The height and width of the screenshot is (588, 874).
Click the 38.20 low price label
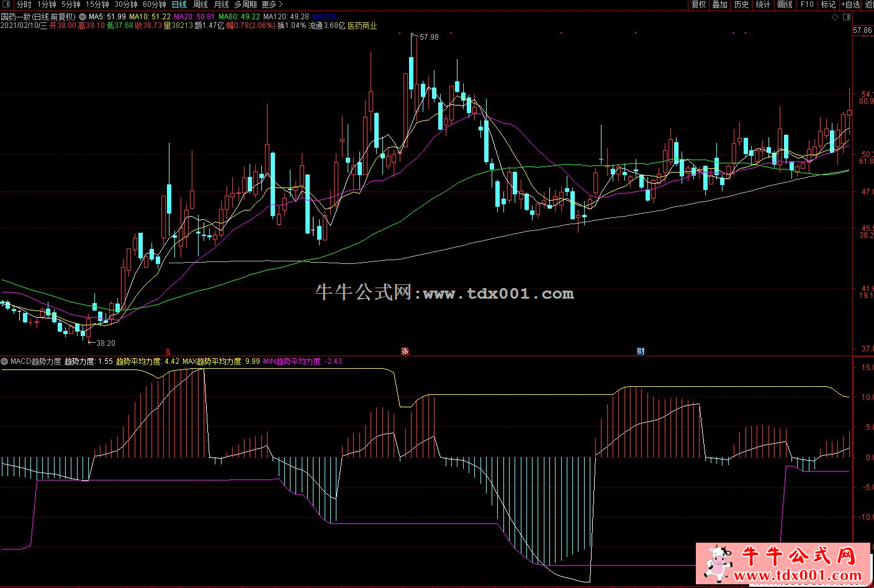pos(106,343)
